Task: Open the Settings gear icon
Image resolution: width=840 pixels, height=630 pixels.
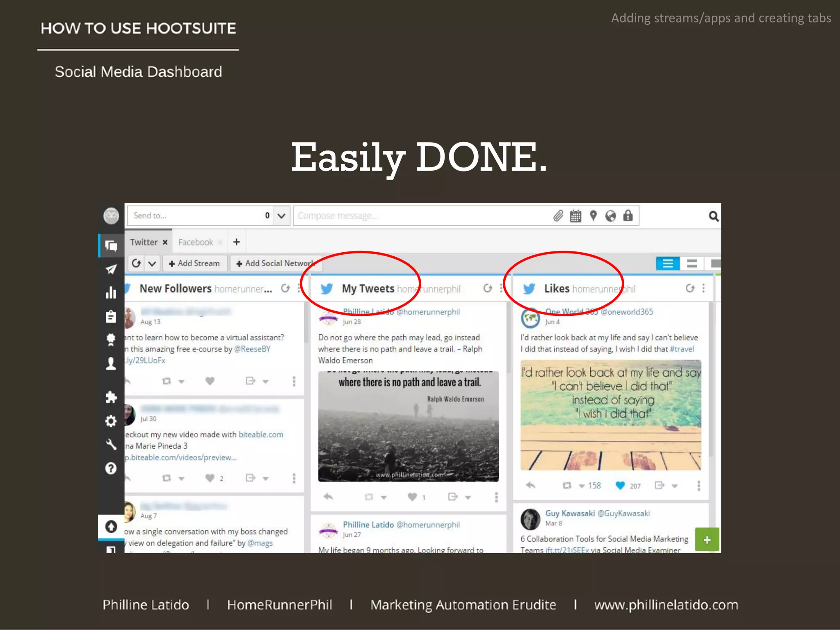Action: 111,421
